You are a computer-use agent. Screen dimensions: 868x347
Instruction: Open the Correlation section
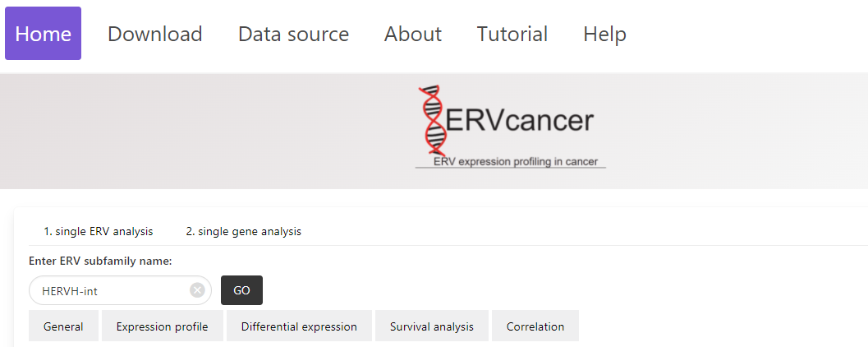[x=535, y=326]
